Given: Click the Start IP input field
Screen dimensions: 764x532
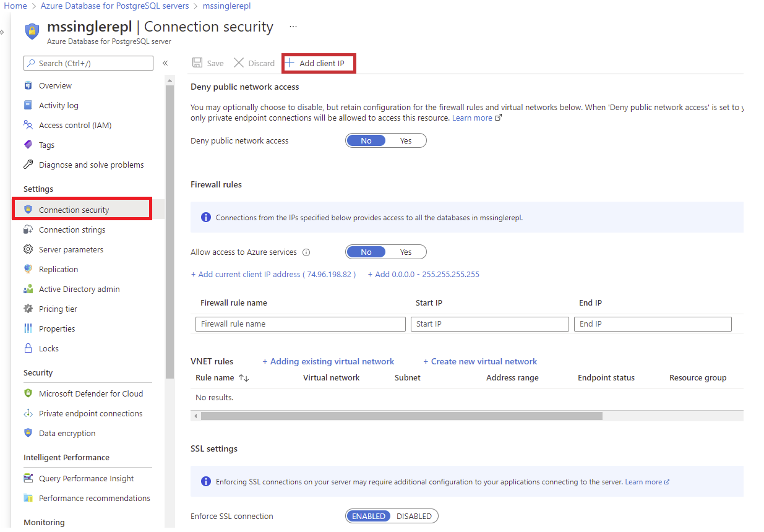Looking at the screenshot, I should 490,324.
